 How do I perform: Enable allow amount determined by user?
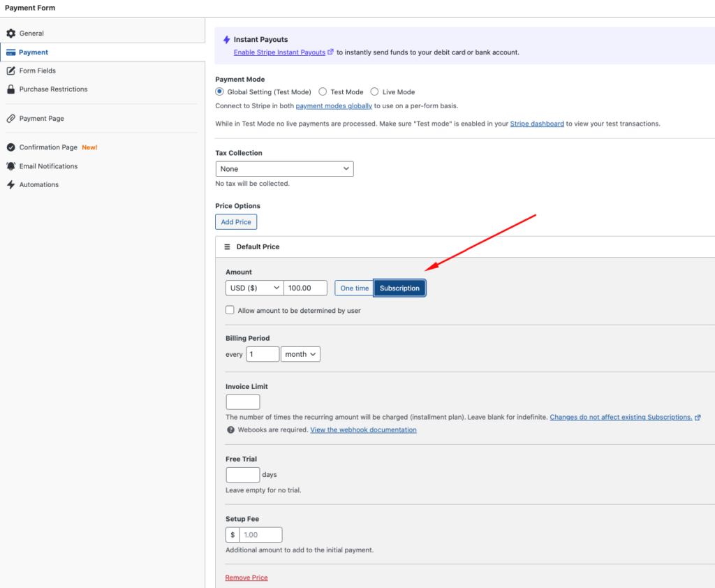click(230, 310)
